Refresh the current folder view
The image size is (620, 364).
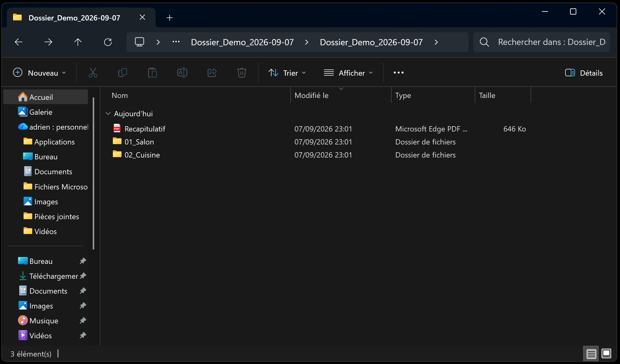click(108, 42)
